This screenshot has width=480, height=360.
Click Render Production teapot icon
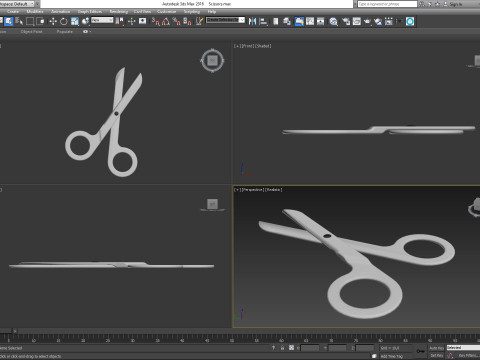[367, 22]
